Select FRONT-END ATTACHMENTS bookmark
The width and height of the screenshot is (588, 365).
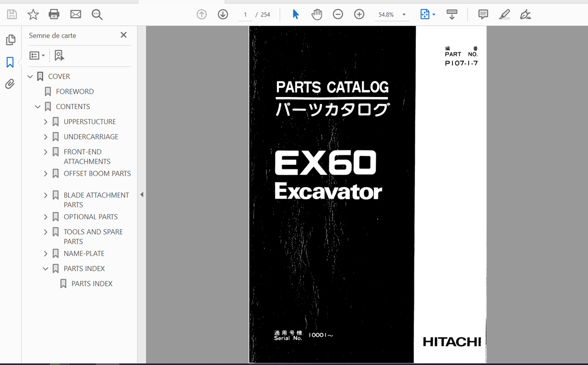point(87,157)
